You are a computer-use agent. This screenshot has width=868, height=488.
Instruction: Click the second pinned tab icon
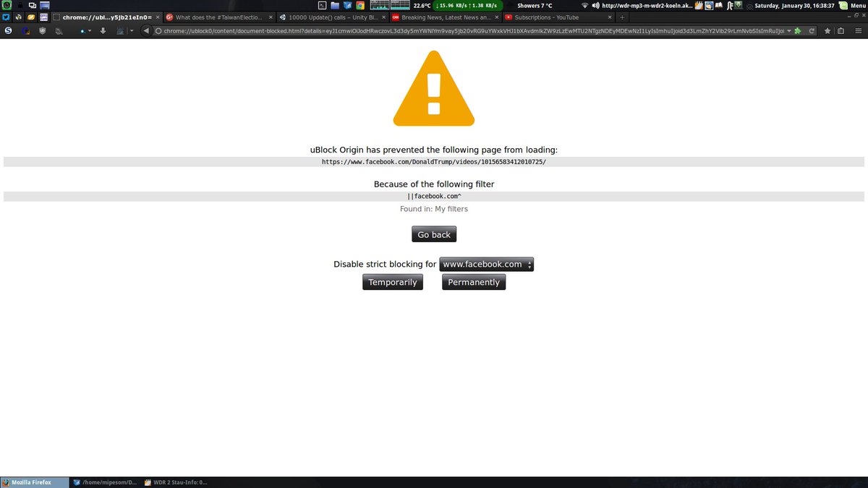coord(18,17)
